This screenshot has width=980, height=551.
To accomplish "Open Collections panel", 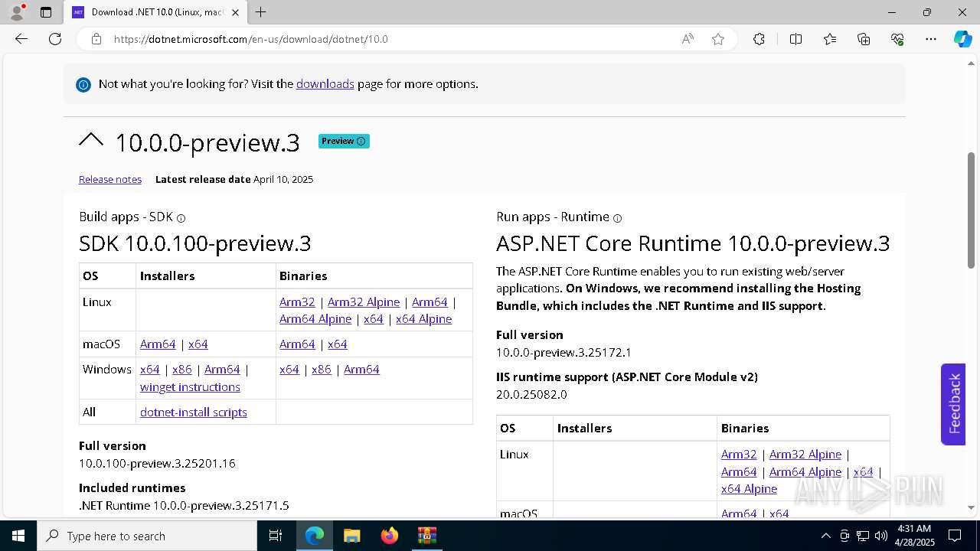I will (864, 39).
